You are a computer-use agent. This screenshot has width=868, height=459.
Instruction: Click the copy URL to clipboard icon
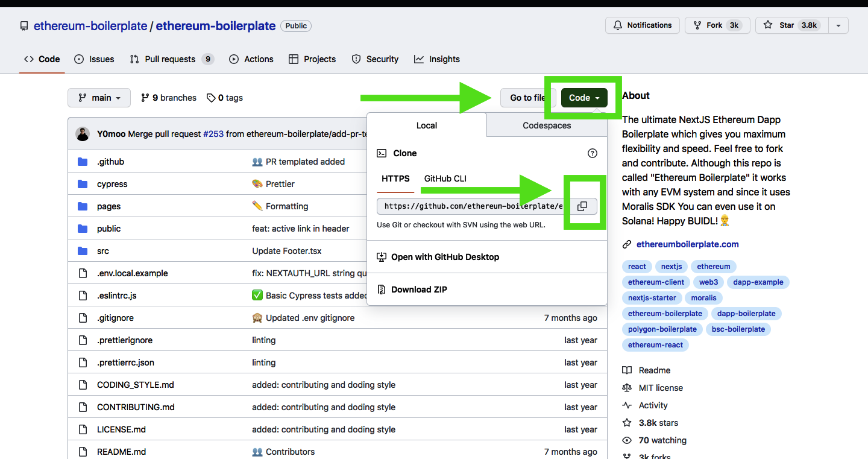coord(582,206)
